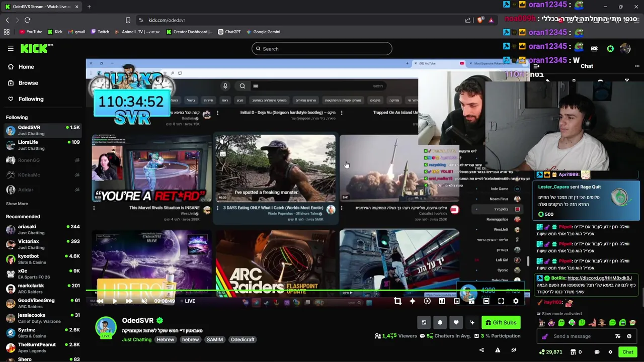644x362 pixels.
Task: Bookmark this page icon in address bar
Action: pyautogui.click(x=128, y=20)
